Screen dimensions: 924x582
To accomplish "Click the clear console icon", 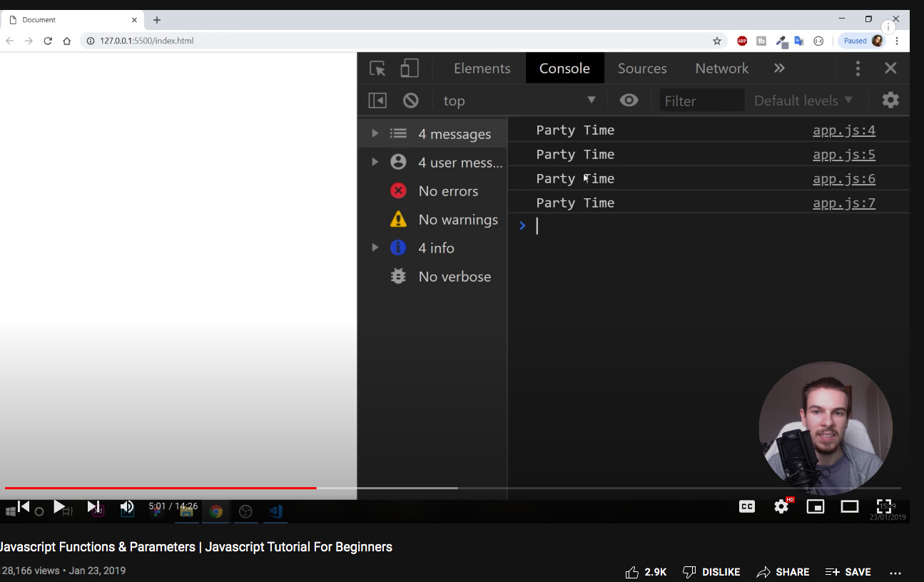I will (410, 100).
